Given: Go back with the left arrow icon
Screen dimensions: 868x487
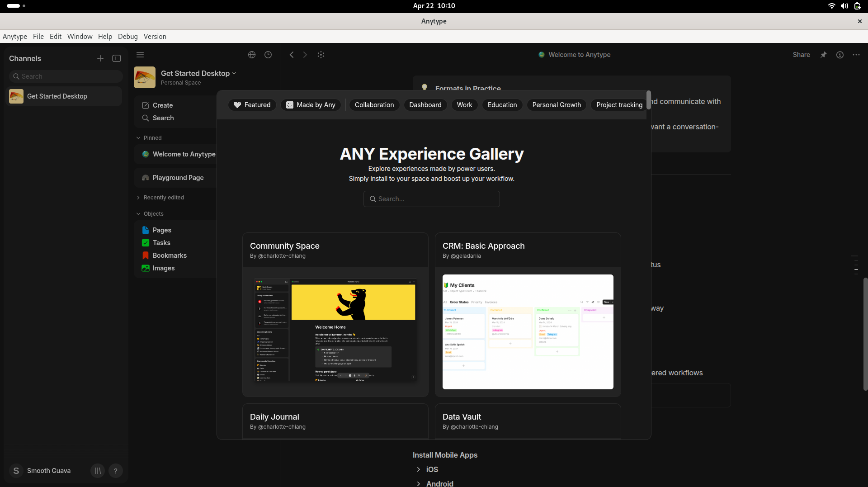Looking at the screenshot, I should [292, 55].
